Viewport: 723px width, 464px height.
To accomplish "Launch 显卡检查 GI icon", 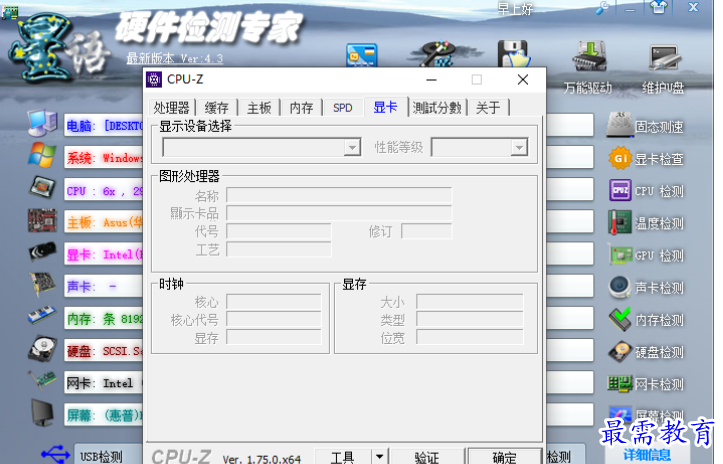I will click(x=620, y=159).
